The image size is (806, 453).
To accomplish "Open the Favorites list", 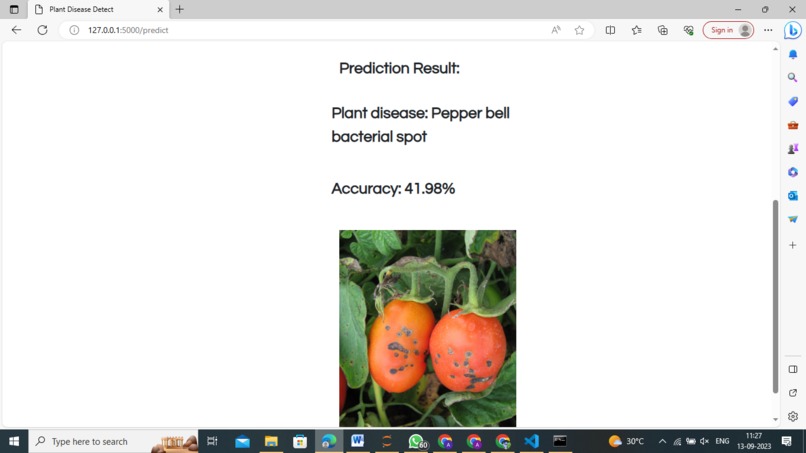I will [x=636, y=30].
